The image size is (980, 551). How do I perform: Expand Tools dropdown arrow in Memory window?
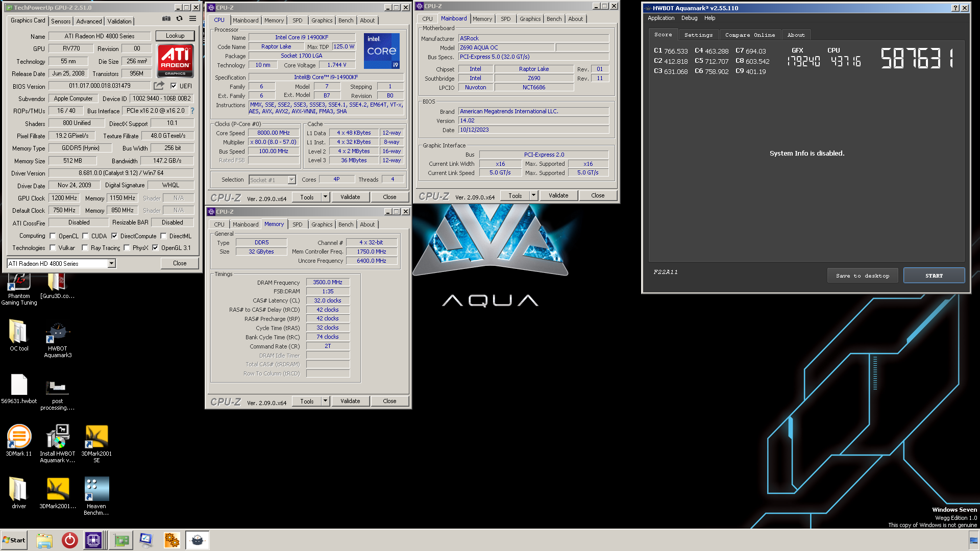point(325,401)
